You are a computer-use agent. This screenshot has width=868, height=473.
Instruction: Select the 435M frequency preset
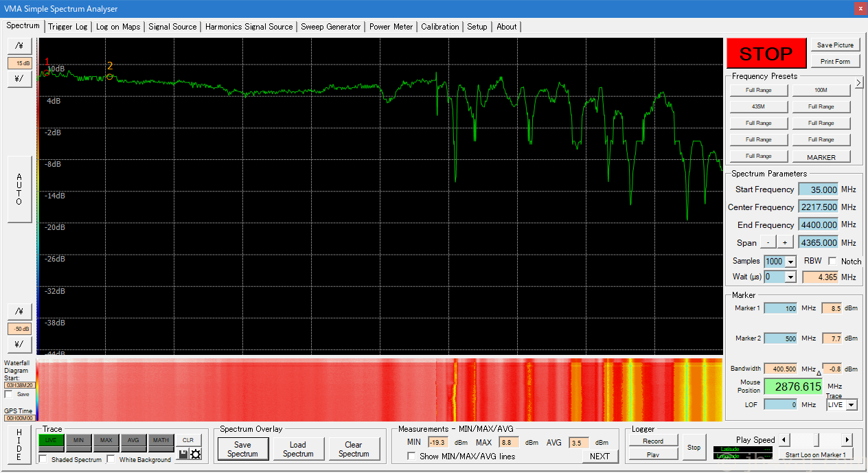pos(759,106)
